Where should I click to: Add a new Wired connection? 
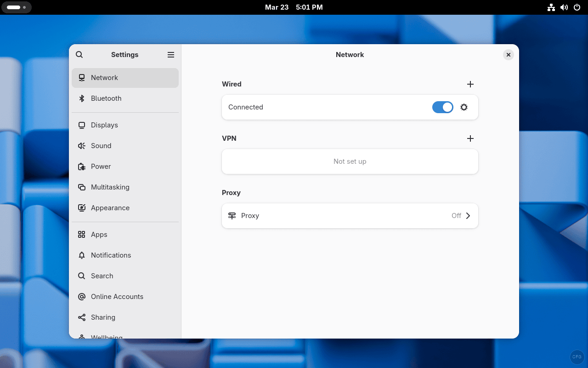(470, 84)
